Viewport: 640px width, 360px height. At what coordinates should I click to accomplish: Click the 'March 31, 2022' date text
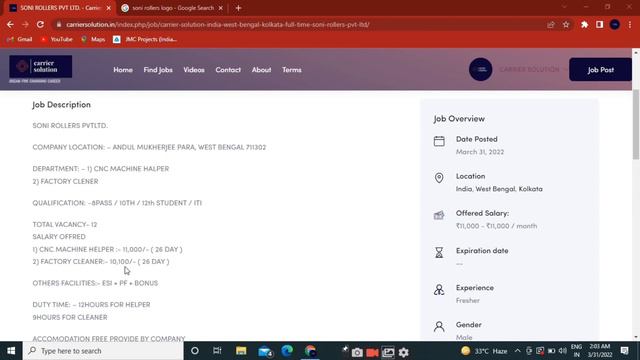coord(480,152)
